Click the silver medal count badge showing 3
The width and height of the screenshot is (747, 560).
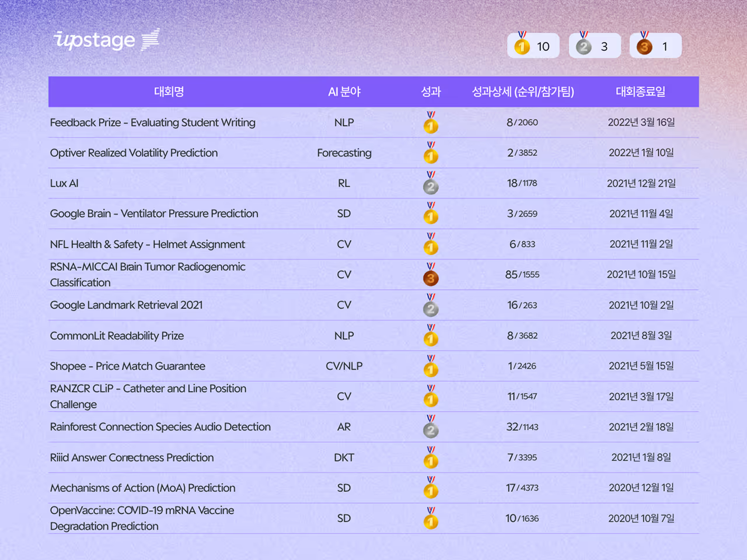594,45
